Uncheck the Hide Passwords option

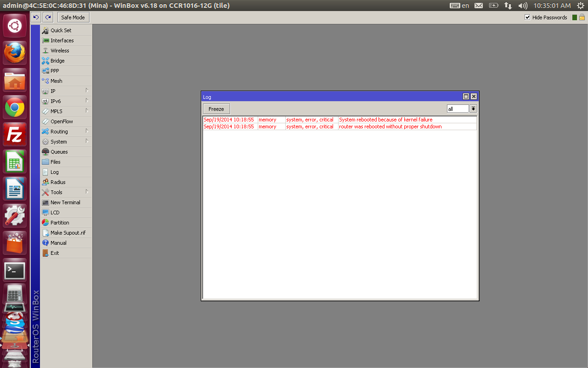pos(527,17)
